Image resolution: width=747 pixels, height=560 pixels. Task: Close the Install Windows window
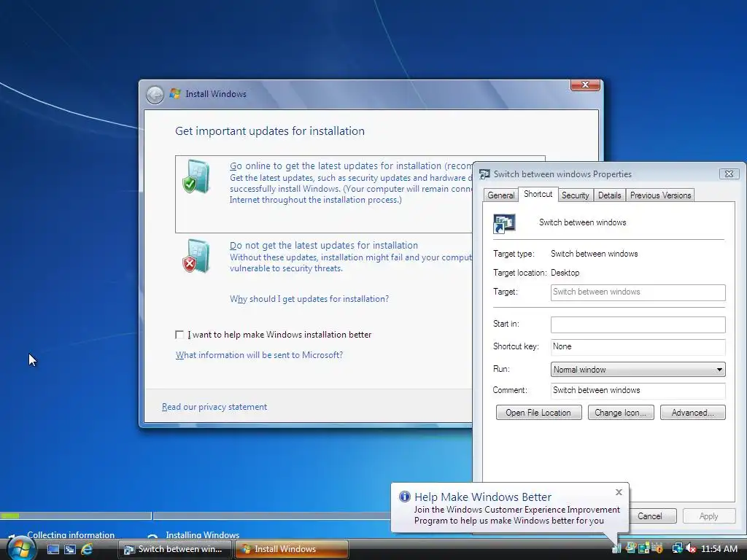(585, 85)
